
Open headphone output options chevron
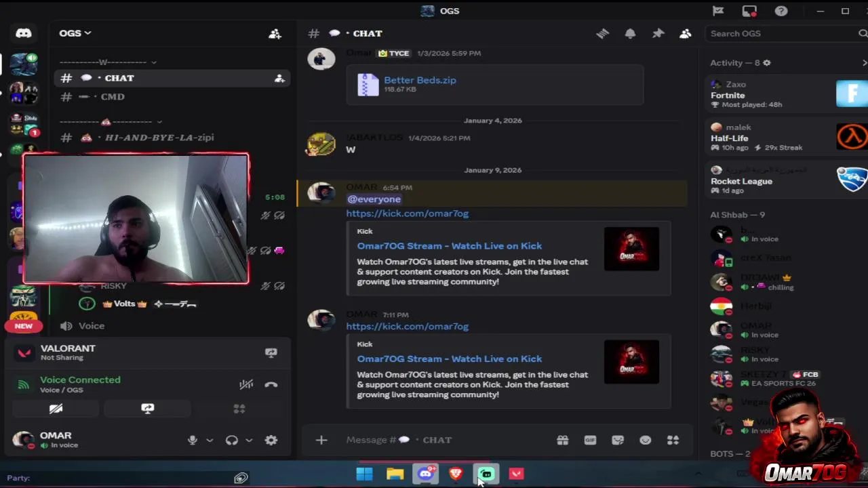pyautogui.click(x=249, y=440)
